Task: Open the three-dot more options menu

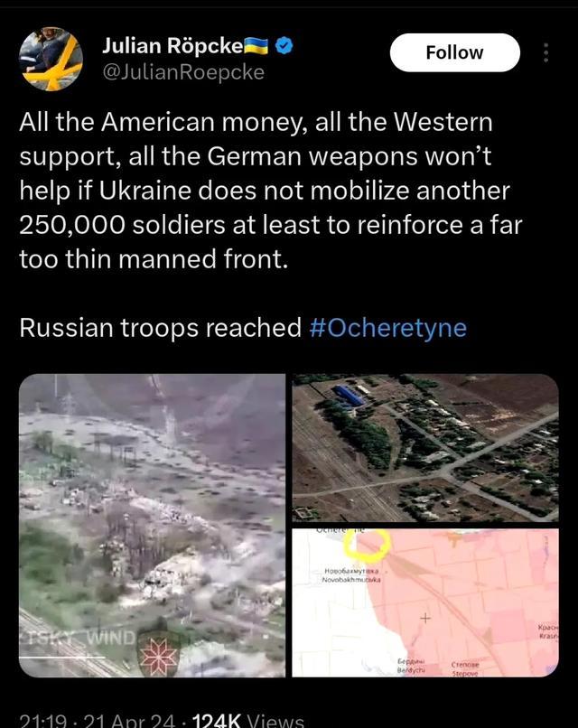Action: (x=546, y=52)
